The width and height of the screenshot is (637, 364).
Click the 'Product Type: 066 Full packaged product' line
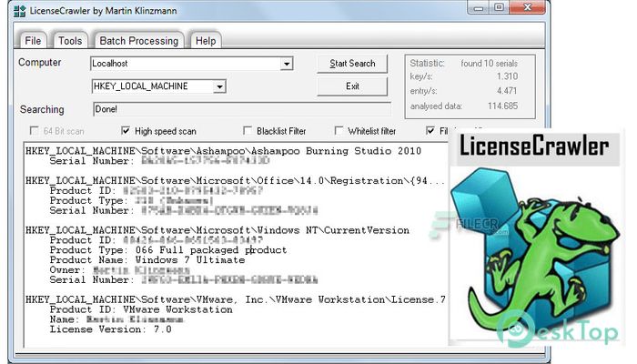coord(168,250)
